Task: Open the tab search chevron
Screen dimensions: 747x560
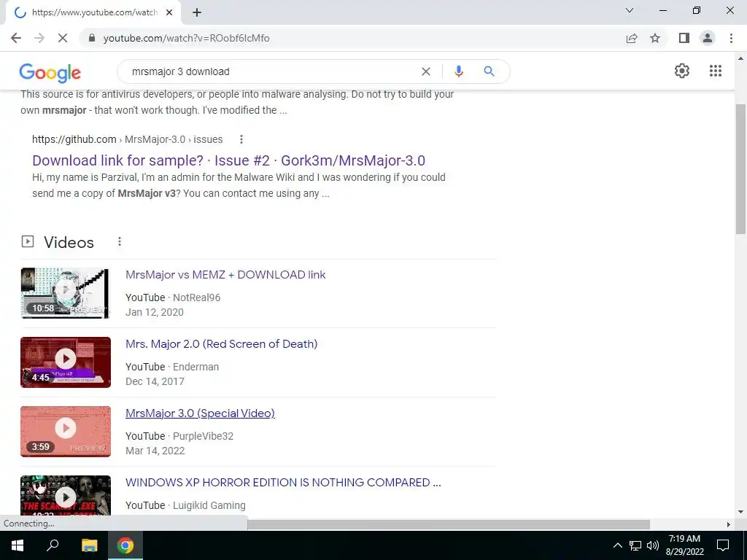Action: 630,10
